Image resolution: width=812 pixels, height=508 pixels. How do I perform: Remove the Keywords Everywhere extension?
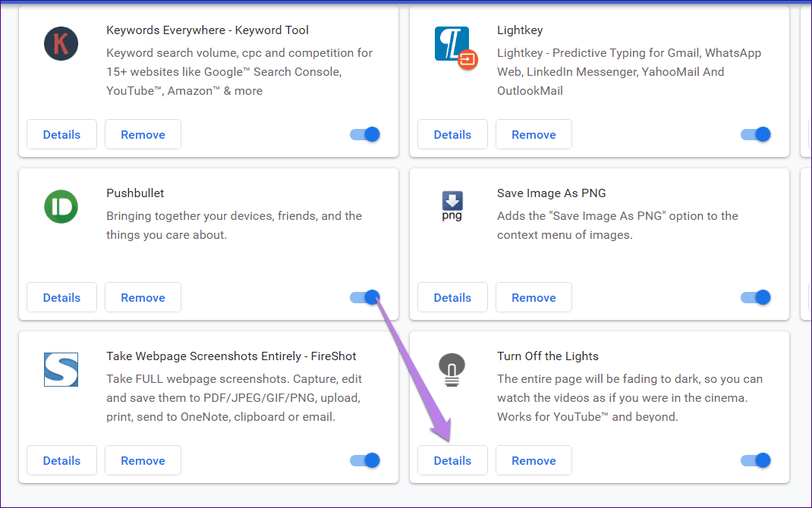pyautogui.click(x=143, y=134)
